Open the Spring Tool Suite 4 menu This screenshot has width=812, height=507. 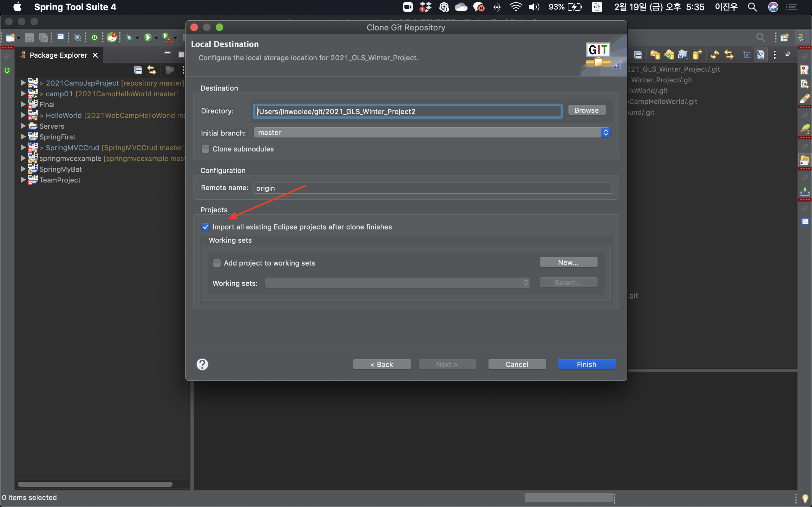[x=75, y=7]
